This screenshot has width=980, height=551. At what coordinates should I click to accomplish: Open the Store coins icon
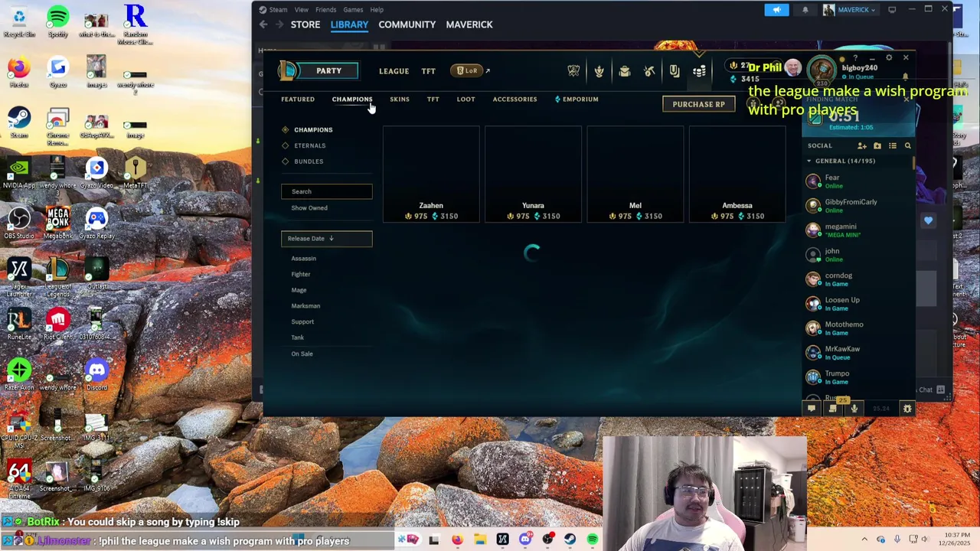699,71
